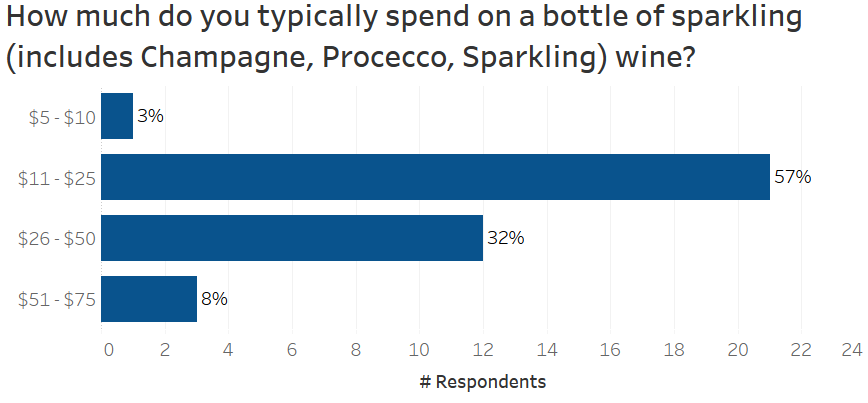Click the $26 - $50 category label
868x403 pixels.
(58, 239)
